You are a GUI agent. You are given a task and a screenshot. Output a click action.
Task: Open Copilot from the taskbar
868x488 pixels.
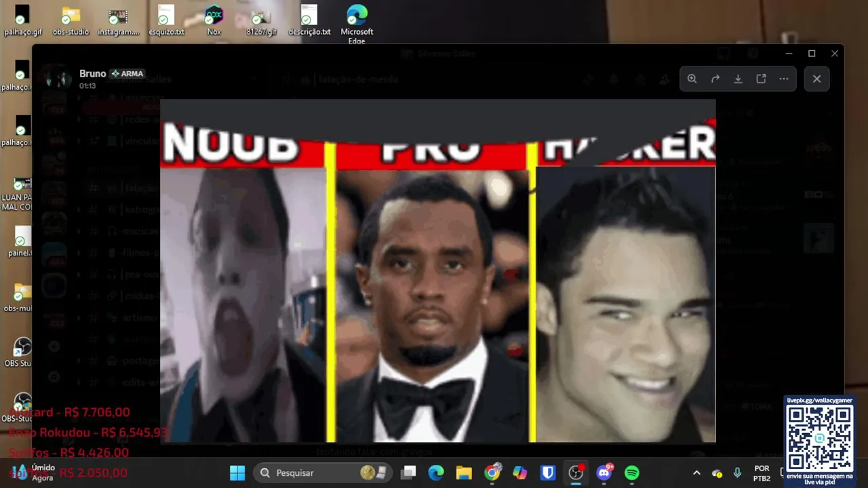520,472
